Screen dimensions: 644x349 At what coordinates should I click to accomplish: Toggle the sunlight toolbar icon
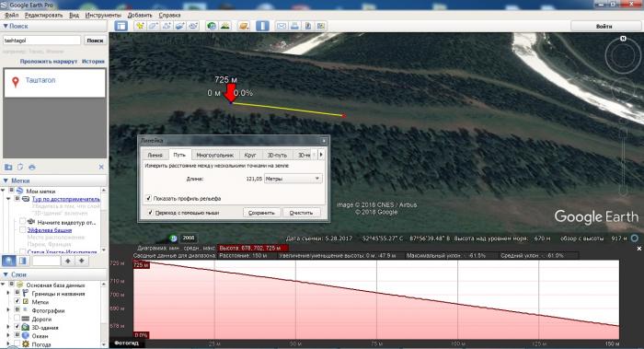pos(224,26)
